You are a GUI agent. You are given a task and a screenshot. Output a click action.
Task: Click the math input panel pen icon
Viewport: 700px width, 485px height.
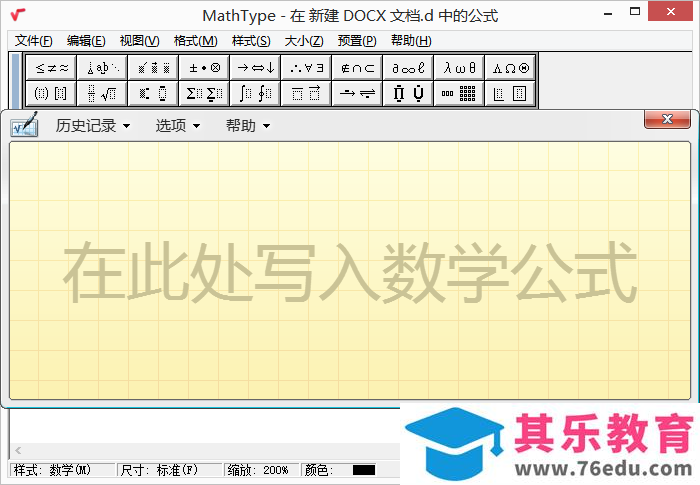click(x=24, y=125)
